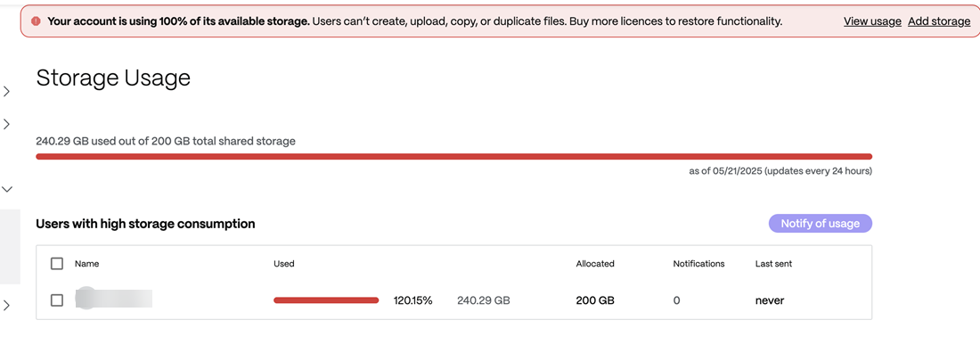Viewport: 980px width, 353px height.
Task: Tick the checkbox for the blurred user row
Action: [x=57, y=300]
